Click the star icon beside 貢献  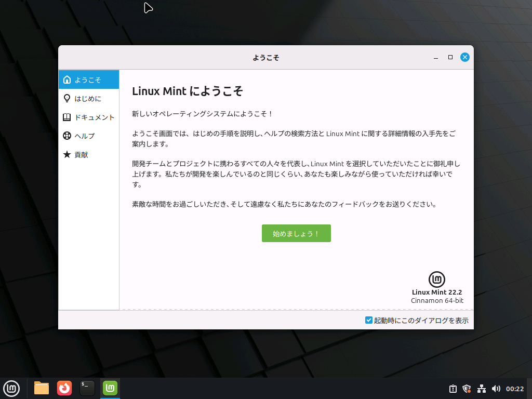[x=67, y=154]
